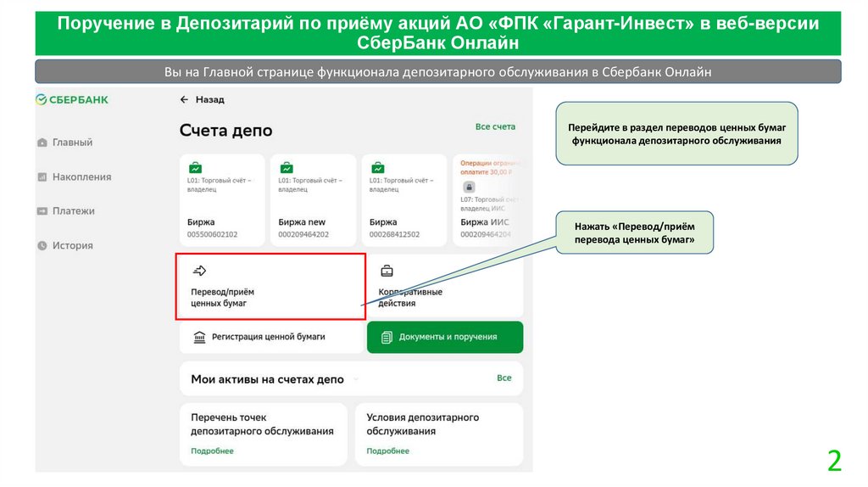Image resolution: width=868 pixels, height=487 pixels.
Task: Click the transfer arrow icon above Перевод/приём
Action: 199,271
